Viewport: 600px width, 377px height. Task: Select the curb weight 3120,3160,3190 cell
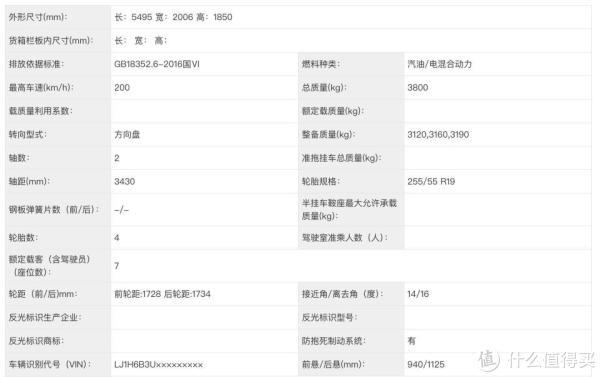[x=497, y=135]
